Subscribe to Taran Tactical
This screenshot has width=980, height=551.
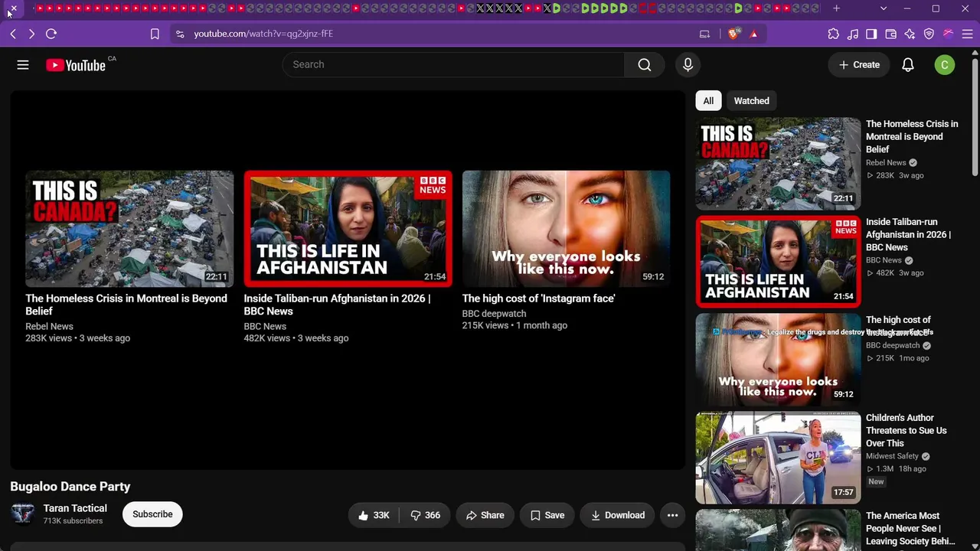coord(152,514)
